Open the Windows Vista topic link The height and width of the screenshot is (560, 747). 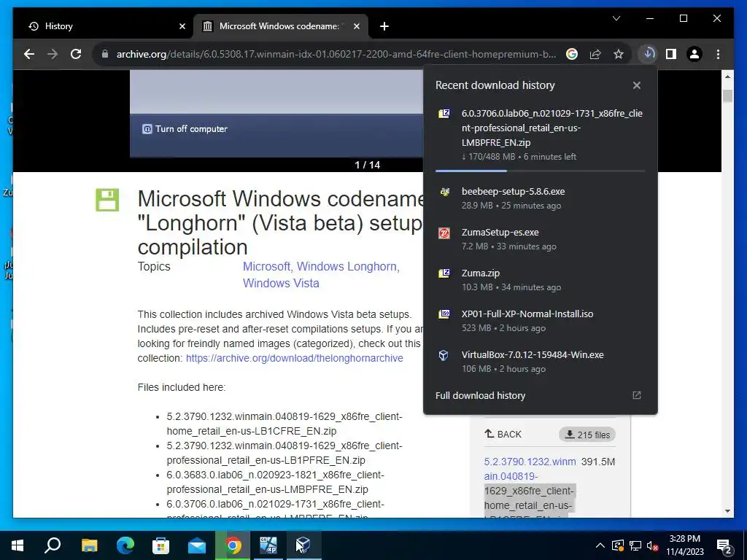tap(281, 283)
